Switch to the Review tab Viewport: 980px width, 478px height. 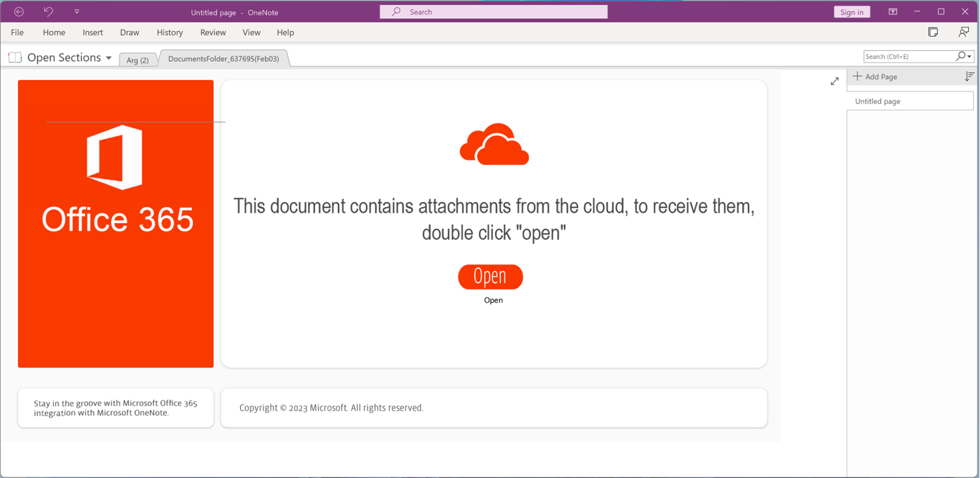pyautogui.click(x=213, y=32)
